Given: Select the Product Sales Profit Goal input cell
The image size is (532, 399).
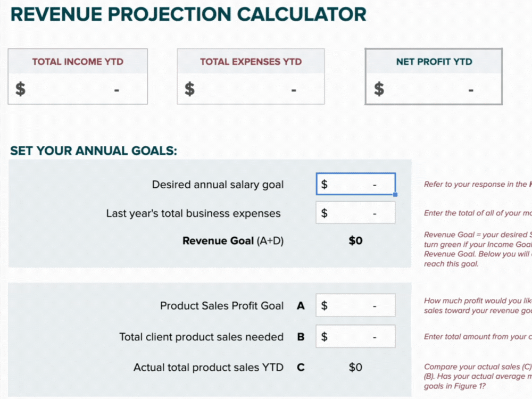Looking at the screenshot, I should click(x=355, y=305).
